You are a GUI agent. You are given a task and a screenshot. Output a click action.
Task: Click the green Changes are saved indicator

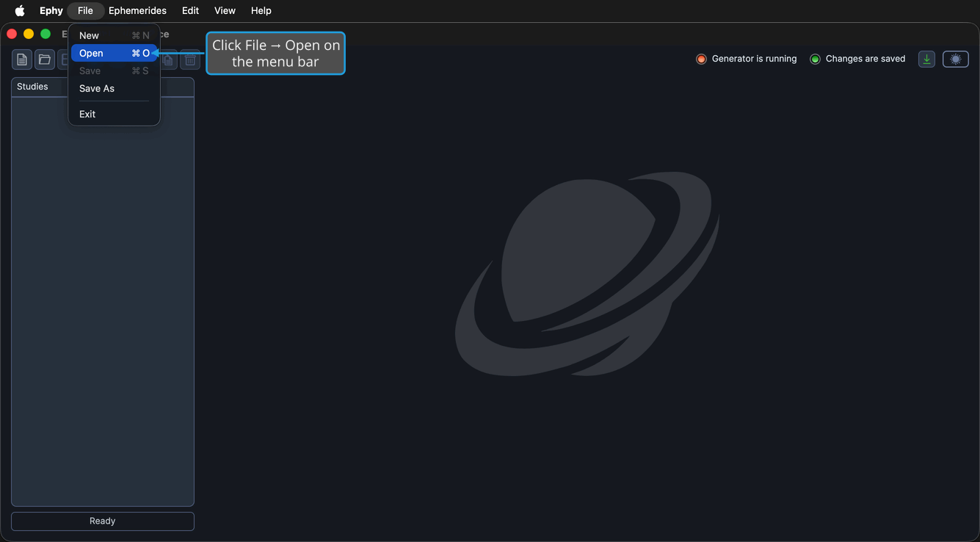[x=815, y=59]
